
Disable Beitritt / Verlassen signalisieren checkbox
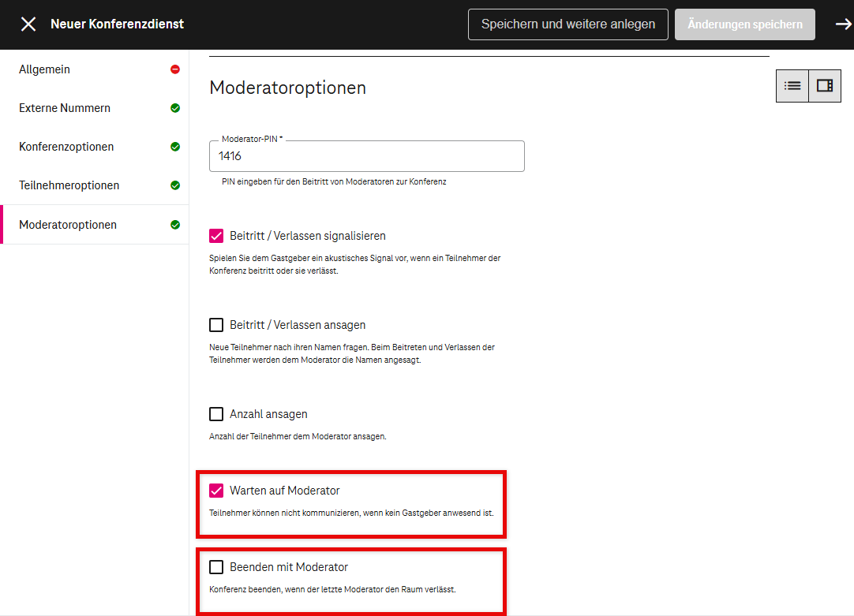(x=216, y=236)
